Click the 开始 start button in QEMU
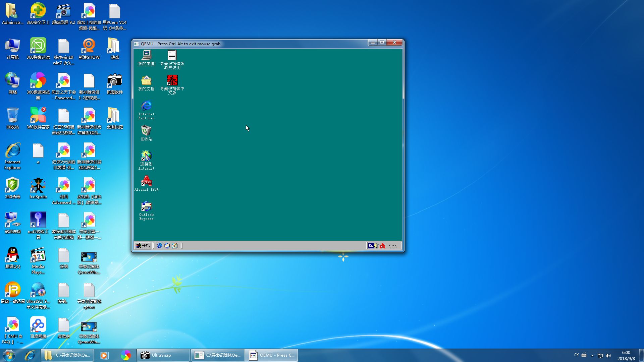 point(143,246)
